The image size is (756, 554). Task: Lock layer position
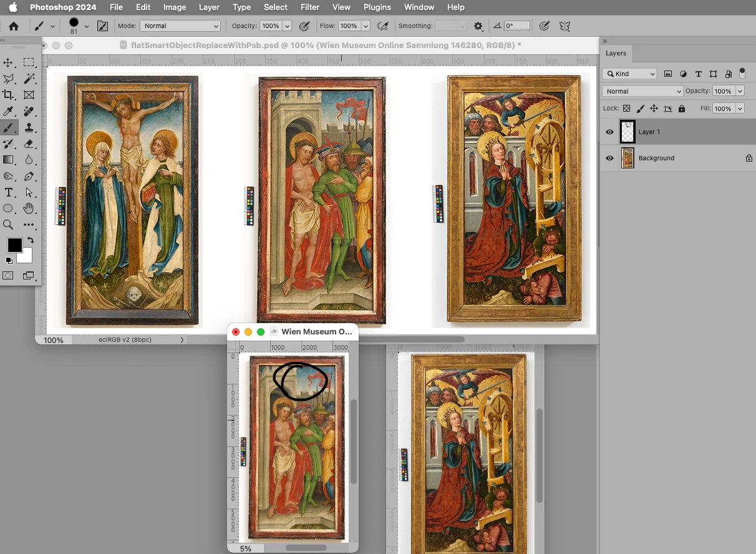[x=654, y=109]
